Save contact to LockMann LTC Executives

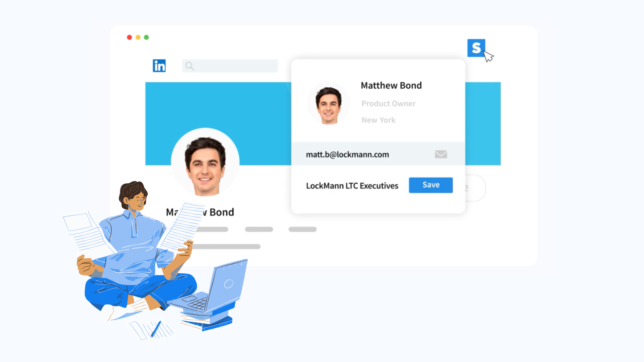pos(431,185)
